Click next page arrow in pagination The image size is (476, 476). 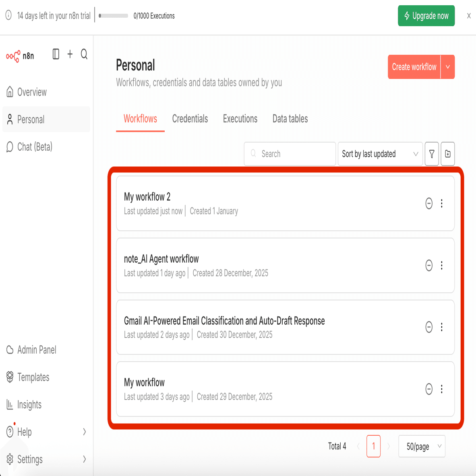tap(389, 446)
